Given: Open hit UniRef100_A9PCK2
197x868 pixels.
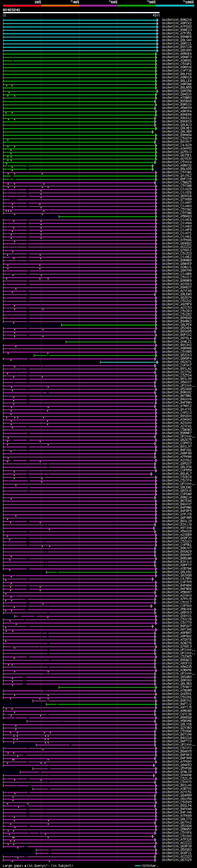Looking at the screenshot, I should 177,23.
